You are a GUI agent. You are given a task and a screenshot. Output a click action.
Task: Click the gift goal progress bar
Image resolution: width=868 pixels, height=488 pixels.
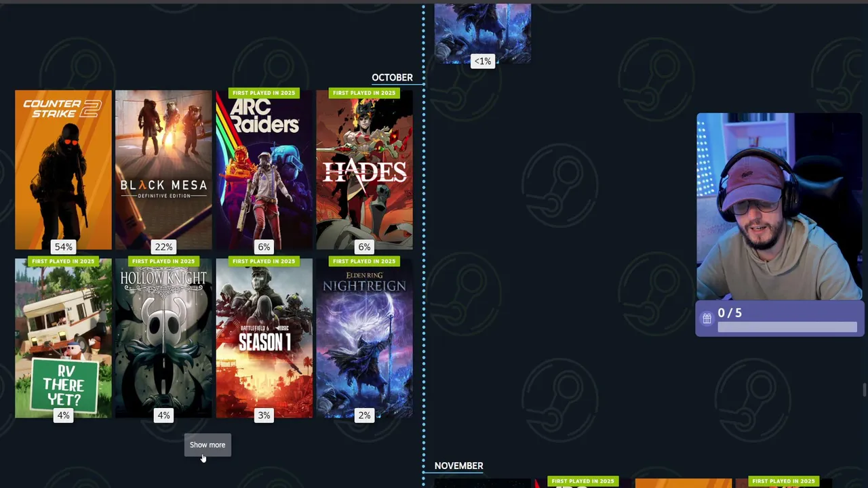click(x=787, y=327)
